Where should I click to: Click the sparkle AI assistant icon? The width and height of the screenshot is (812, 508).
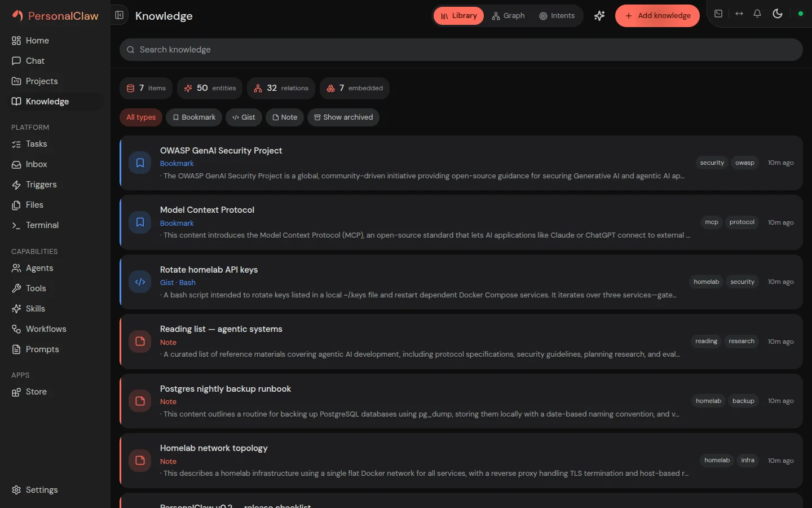599,16
